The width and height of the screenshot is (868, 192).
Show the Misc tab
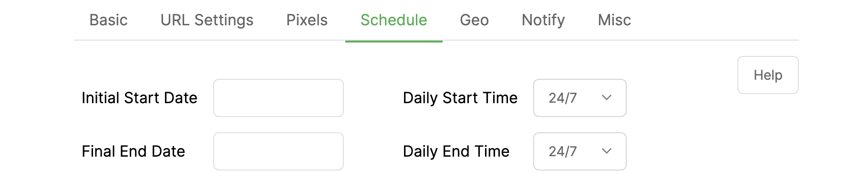[x=614, y=20]
